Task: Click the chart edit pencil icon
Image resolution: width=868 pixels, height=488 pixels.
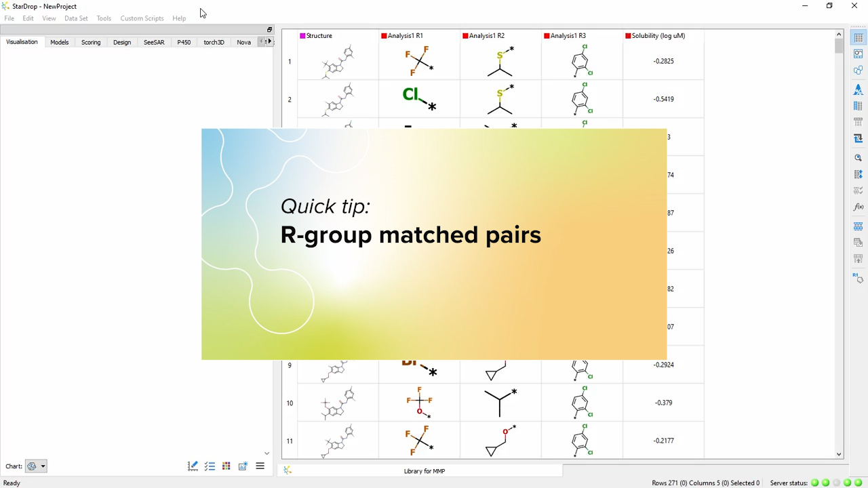Action: (193, 466)
